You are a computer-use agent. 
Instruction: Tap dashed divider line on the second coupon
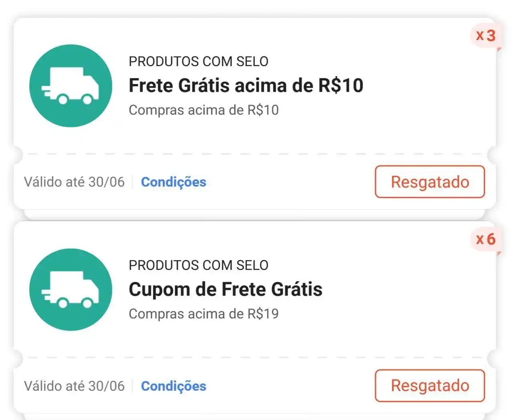click(255, 358)
